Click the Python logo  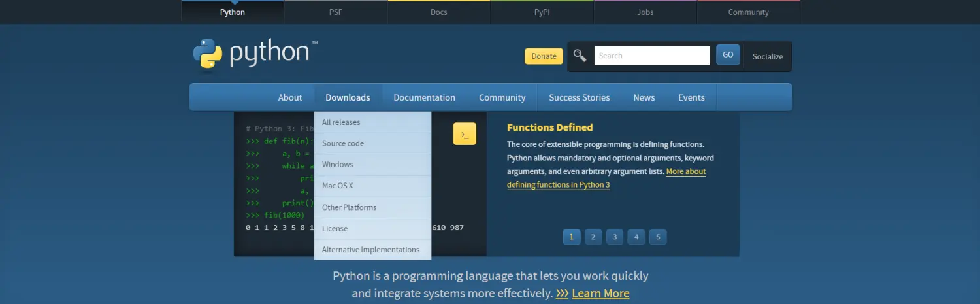[255, 54]
